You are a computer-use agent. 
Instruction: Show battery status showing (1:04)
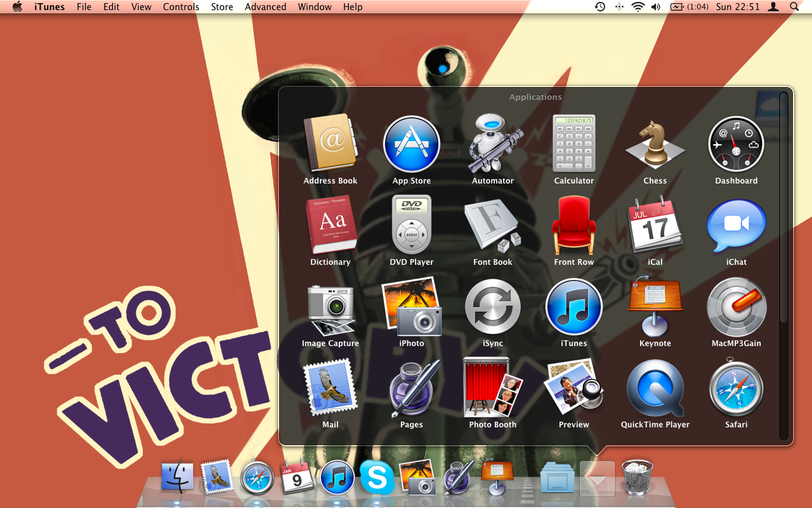pyautogui.click(x=689, y=7)
